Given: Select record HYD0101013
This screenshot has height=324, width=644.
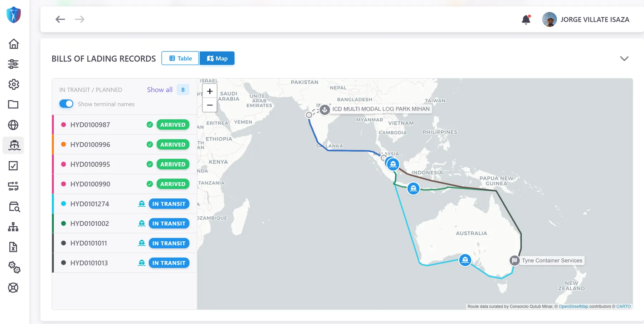Looking at the screenshot, I should pyautogui.click(x=125, y=263).
